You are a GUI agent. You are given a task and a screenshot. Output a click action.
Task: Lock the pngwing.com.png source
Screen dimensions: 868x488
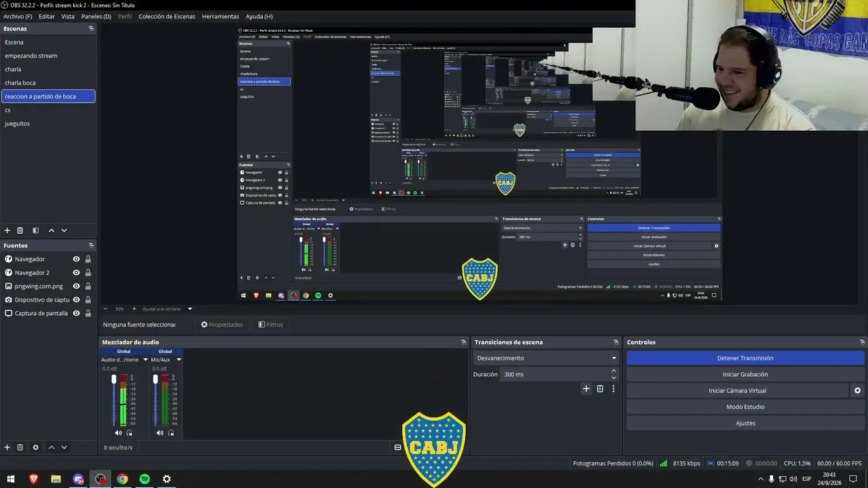[x=88, y=286]
